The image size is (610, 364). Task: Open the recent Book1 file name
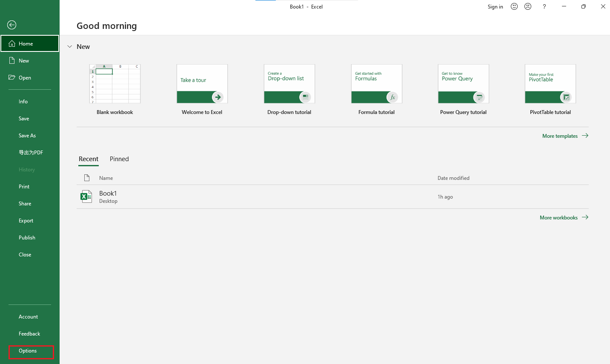click(x=108, y=193)
